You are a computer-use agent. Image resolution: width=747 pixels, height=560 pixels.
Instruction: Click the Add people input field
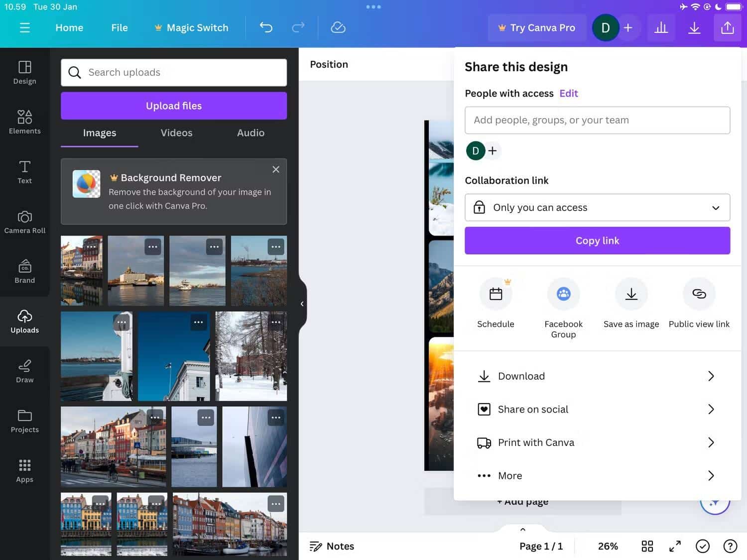pyautogui.click(x=597, y=120)
